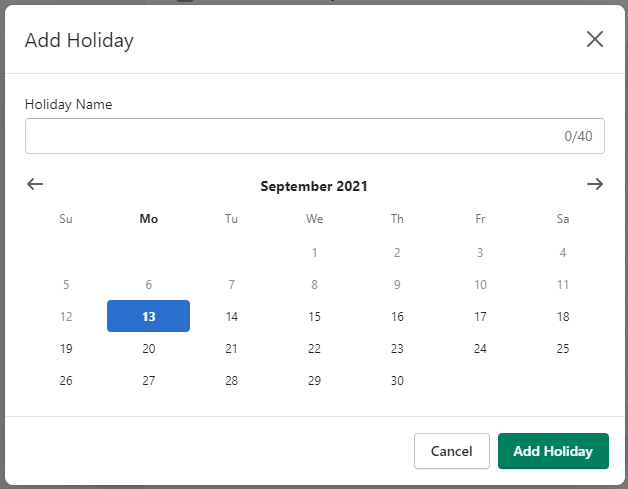Select date September 16
This screenshot has width=628, height=489.
(397, 317)
